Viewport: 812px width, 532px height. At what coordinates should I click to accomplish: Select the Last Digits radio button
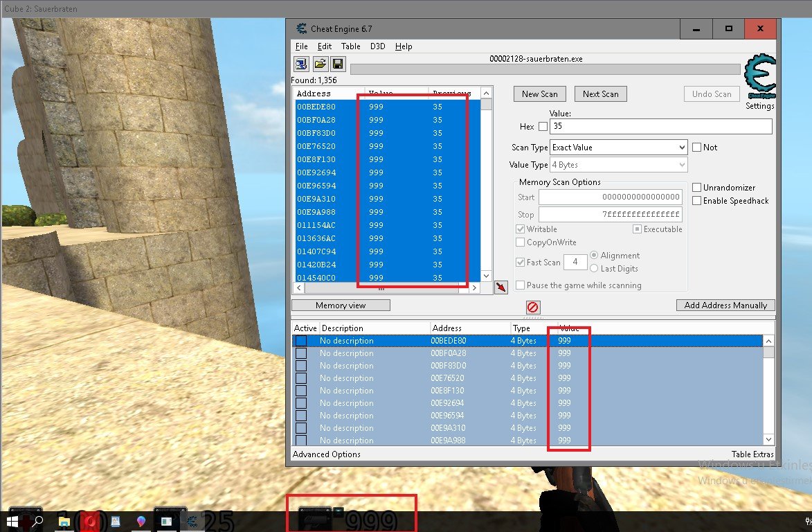[x=594, y=268]
